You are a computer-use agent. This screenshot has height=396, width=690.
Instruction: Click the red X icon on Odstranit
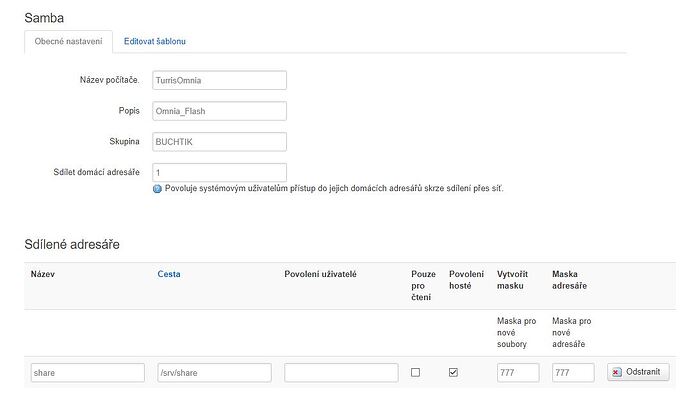pyautogui.click(x=617, y=372)
